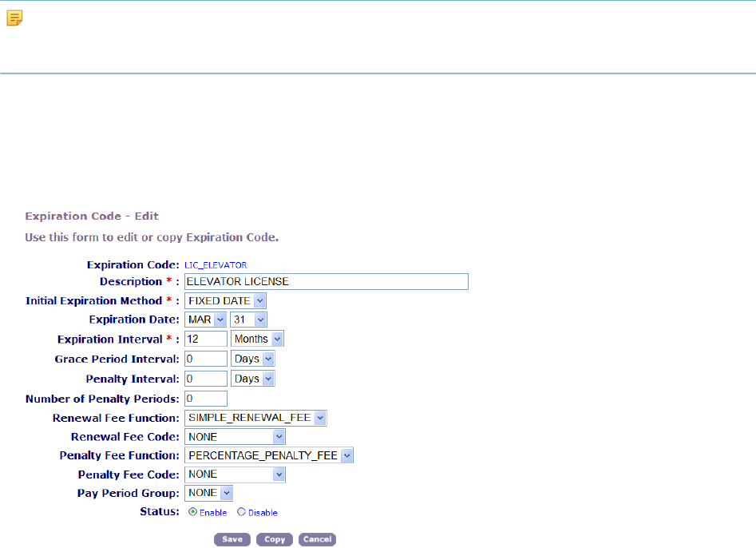Open the Pay Period Group dropdown
Screen dimensions: 756x548
pos(209,493)
